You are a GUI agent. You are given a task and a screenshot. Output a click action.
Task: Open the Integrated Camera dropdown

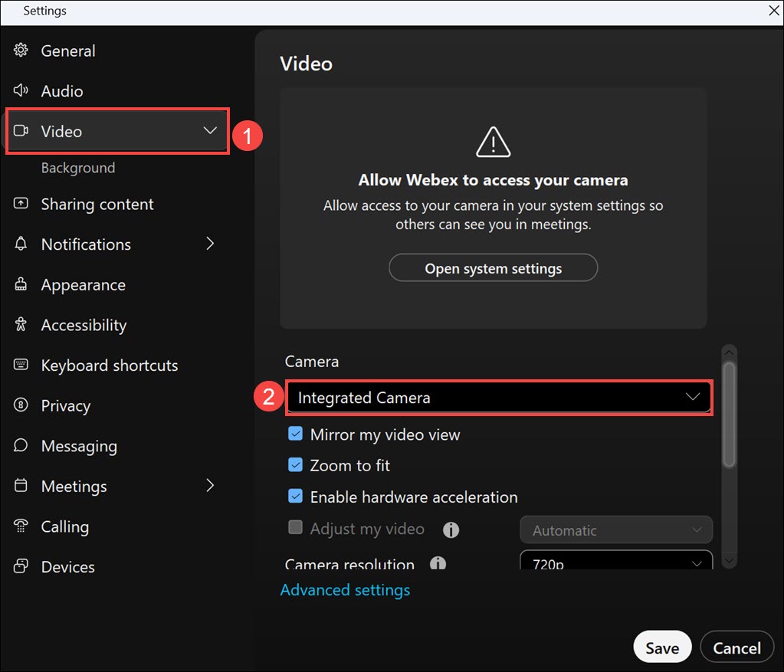pos(500,398)
